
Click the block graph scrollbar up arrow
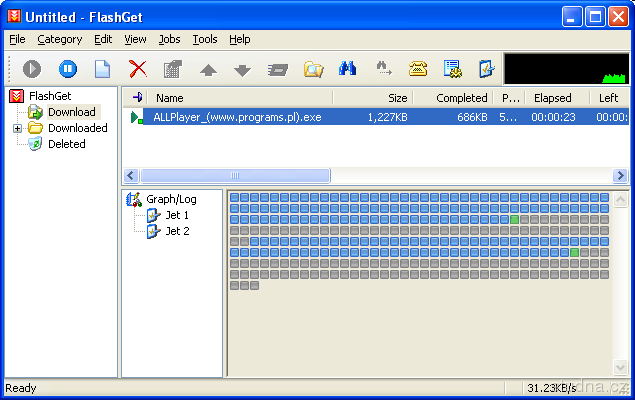coord(620,200)
